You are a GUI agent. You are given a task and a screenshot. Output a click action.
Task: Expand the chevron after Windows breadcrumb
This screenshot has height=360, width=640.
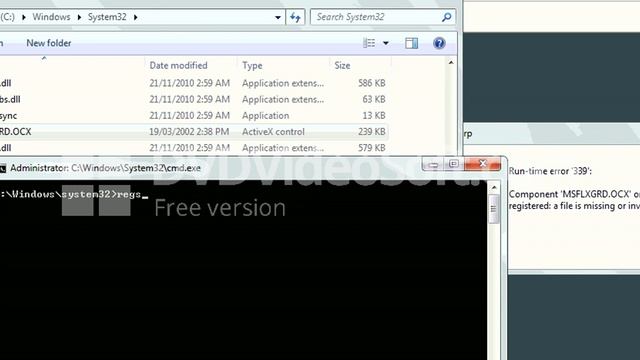click(79, 17)
